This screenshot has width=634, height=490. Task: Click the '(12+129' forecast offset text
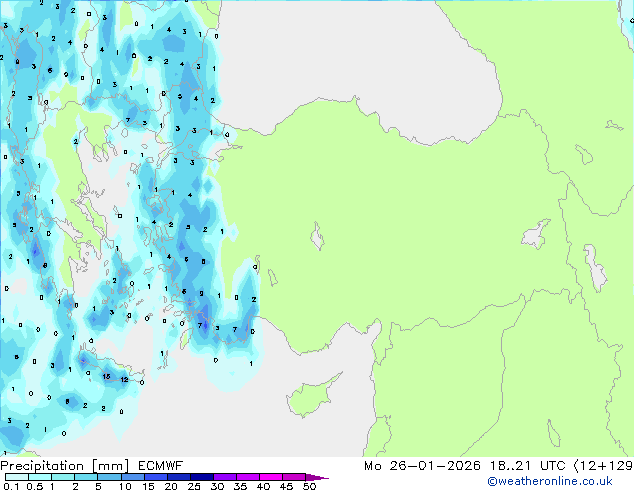pyautogui.click(x=603, y=466)
